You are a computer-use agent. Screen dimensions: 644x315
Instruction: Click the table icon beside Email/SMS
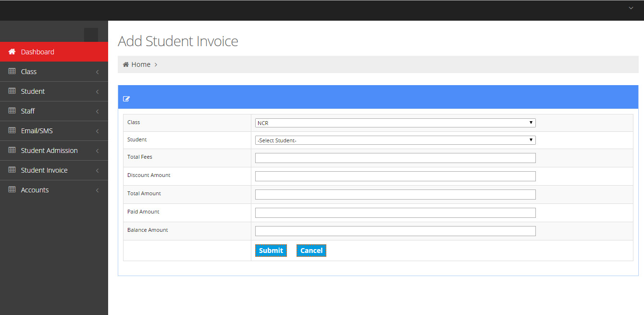tap(12, 130)
